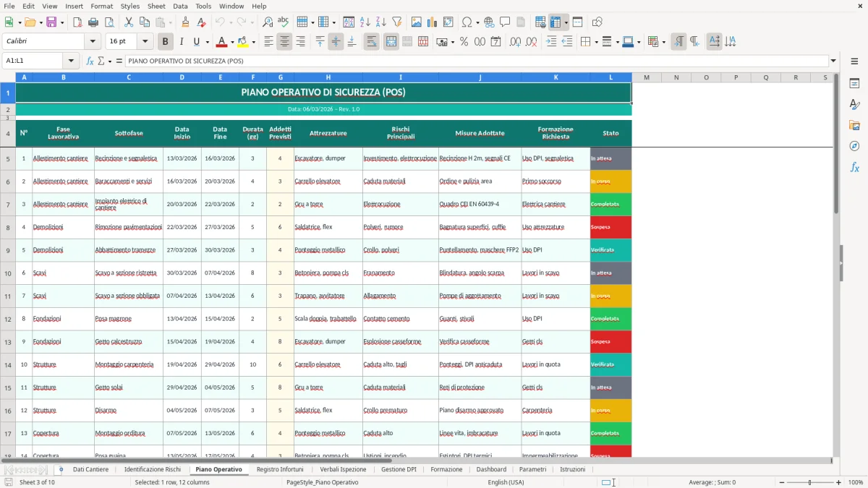Sort ascending A to Z
This screenshot has height=488, width=868.
tap(365, 22)
